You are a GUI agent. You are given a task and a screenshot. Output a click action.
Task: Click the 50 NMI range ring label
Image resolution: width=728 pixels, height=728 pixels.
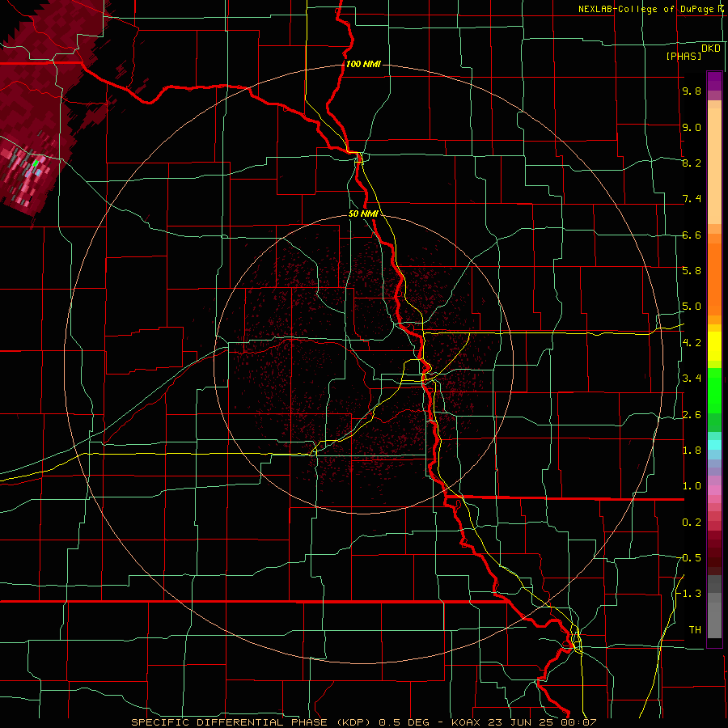click(x=363, y=214)
